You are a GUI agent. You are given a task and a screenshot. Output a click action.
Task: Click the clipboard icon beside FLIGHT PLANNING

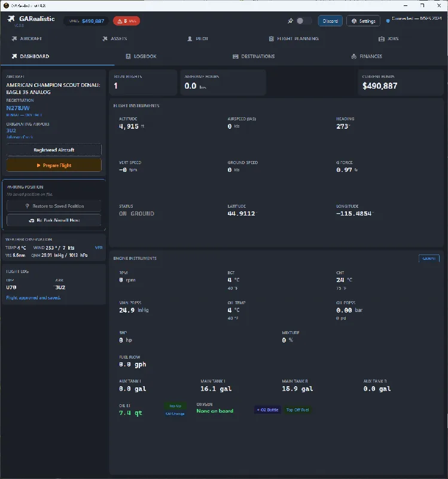271,39
